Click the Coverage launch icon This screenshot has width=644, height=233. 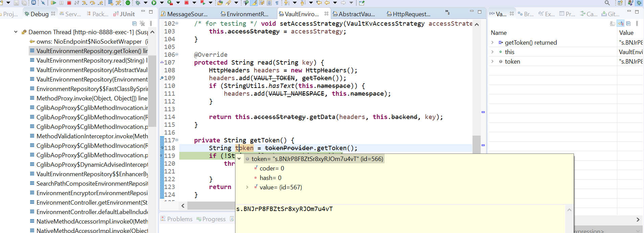pyautogui.click(x=170, y=3)
